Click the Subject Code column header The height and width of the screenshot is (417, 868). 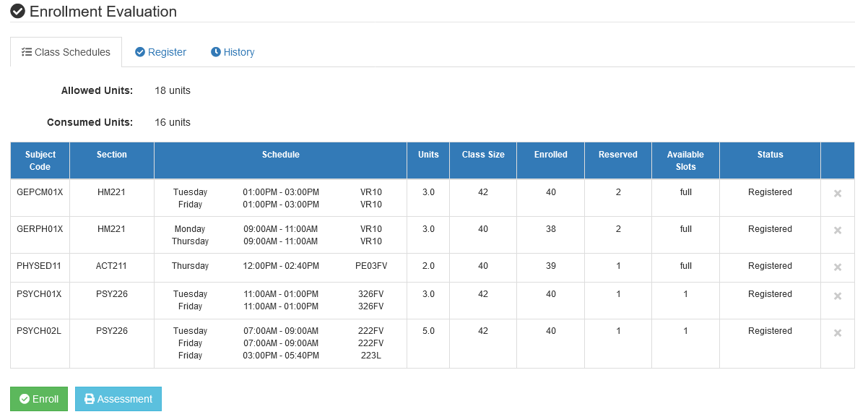pyautogui.click(x=40, y=160)
